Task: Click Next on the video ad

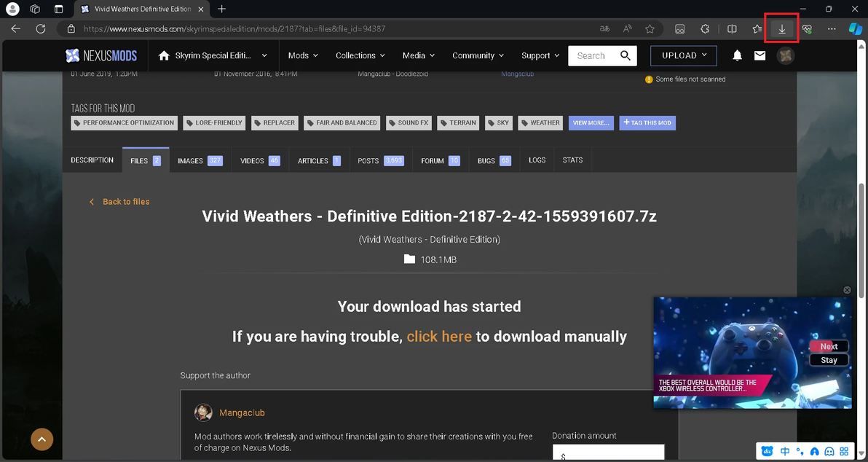Action: point(829,347)
